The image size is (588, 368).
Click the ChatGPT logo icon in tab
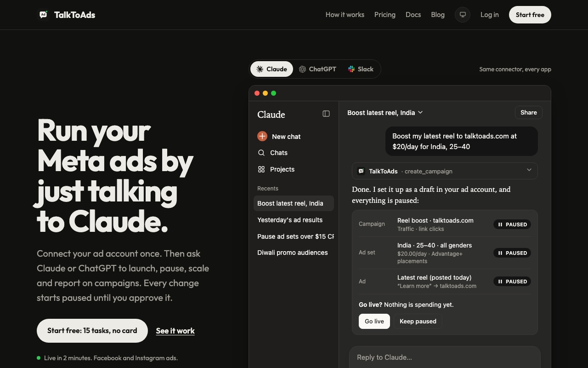[302, 69]
